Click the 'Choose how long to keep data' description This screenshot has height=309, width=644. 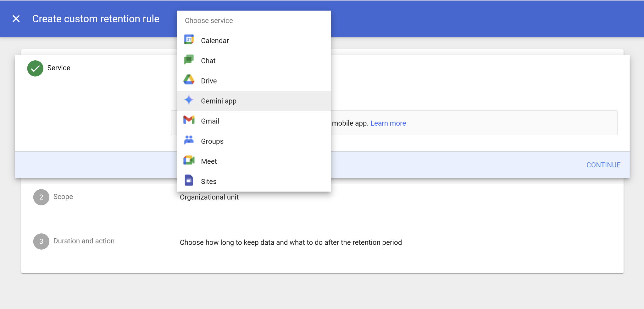291,242
